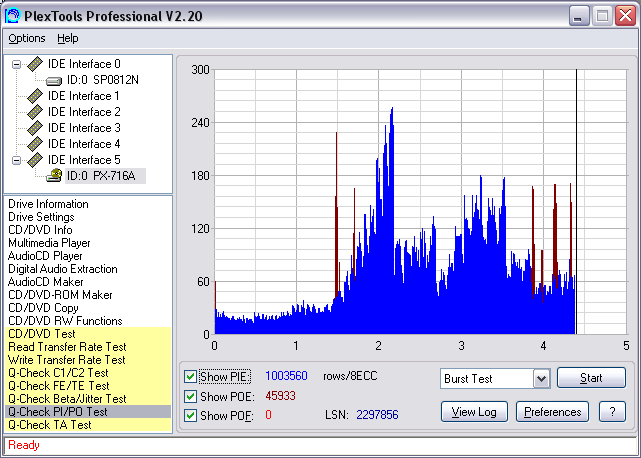Open the Burst Test dropdown arrow
This screenshot has width=641, height=458.
(x=542, y=378)
